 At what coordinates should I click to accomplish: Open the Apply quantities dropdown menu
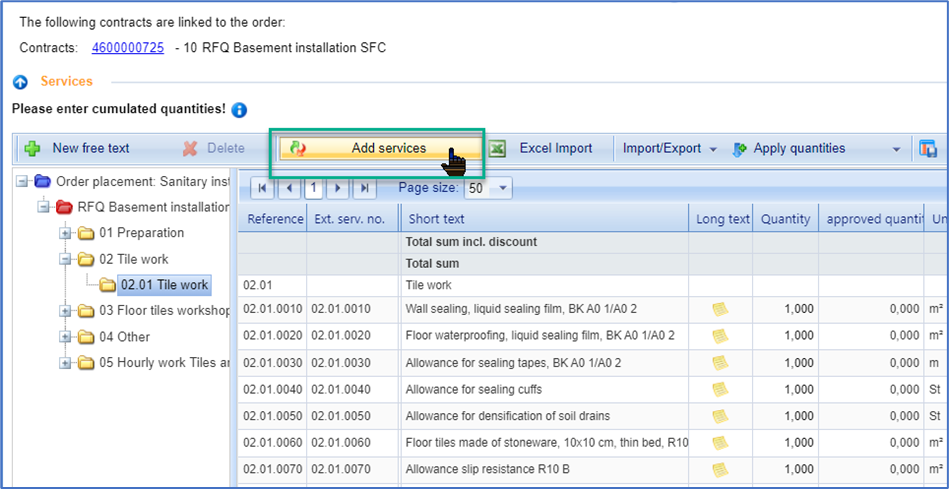896,149
